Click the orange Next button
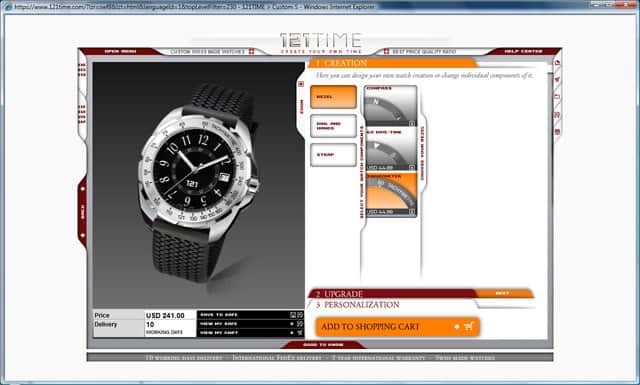The height and width of the screenshot is (385, 640). click(x=503, y=293)
